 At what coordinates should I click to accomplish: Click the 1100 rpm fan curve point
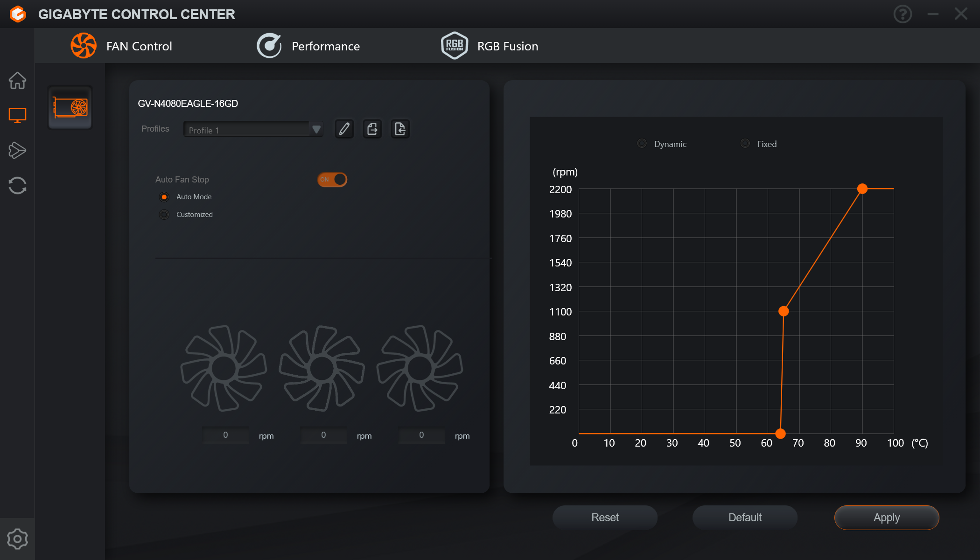point(784,311)
